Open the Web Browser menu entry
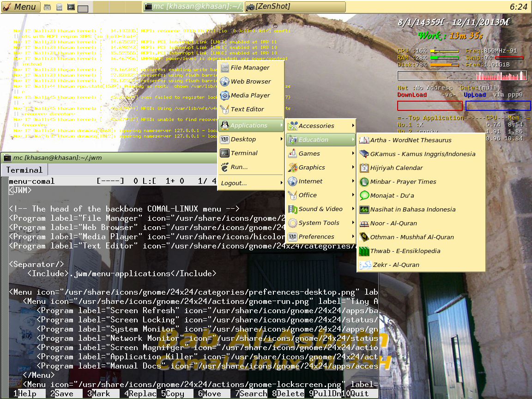 (x=251, y=82)
